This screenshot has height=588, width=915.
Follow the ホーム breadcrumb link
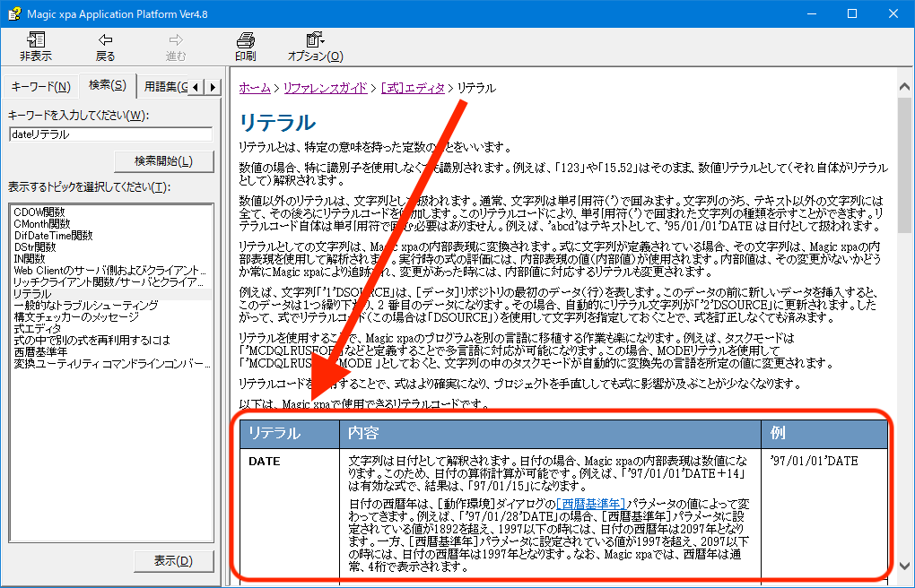pos(255,88)
